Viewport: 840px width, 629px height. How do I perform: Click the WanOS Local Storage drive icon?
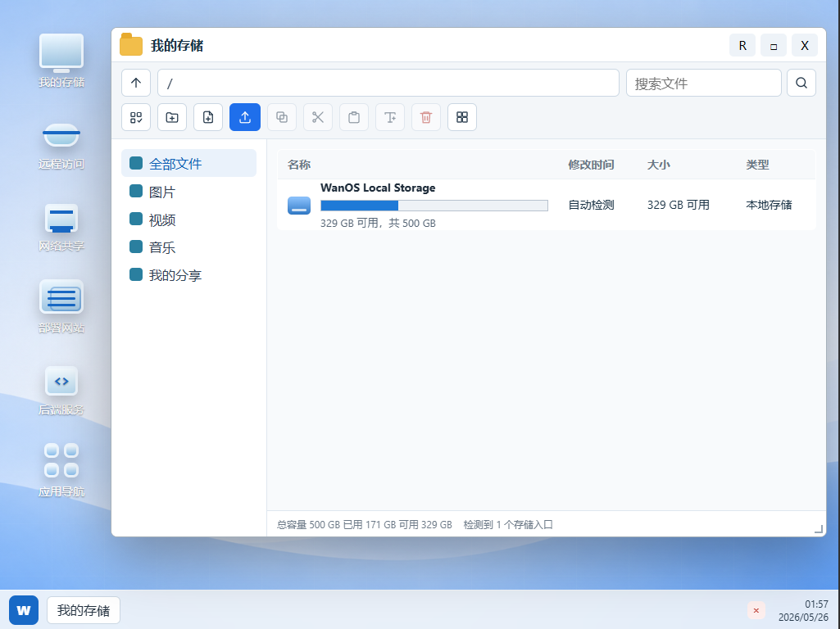[299, 206]
